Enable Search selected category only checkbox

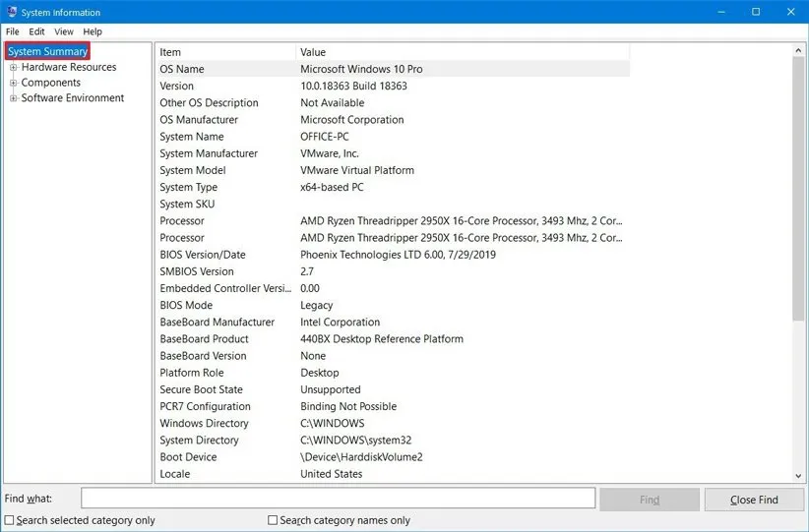[x=10, y=520]
